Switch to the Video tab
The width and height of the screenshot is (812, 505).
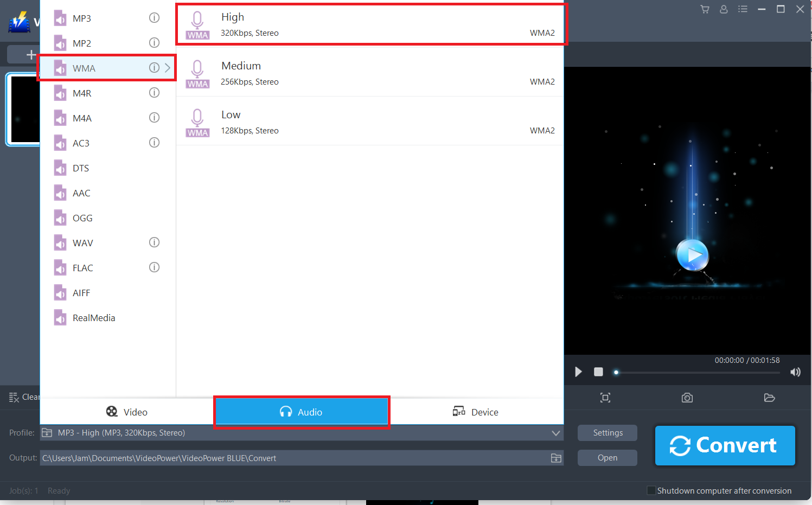coord(127,412)
